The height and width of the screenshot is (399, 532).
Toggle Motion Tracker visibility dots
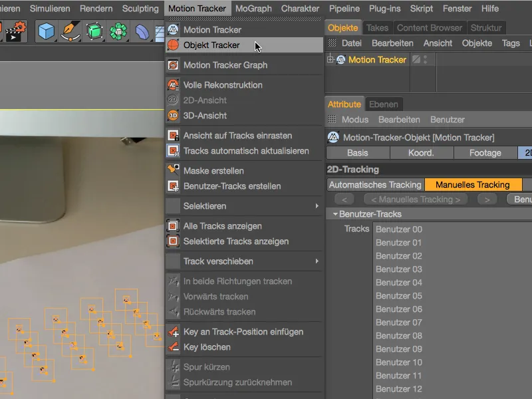(x=425, y=60)
